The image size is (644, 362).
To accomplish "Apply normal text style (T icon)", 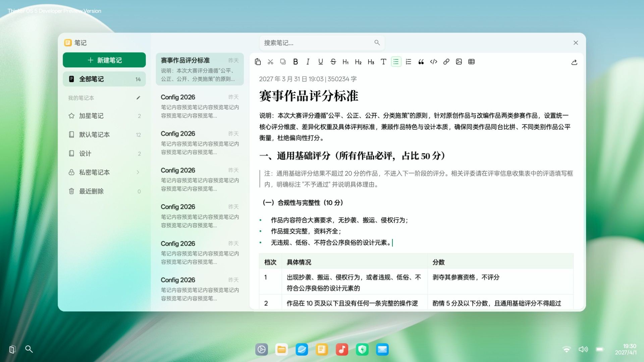I will pyautogui.click(x=383, y=62).
